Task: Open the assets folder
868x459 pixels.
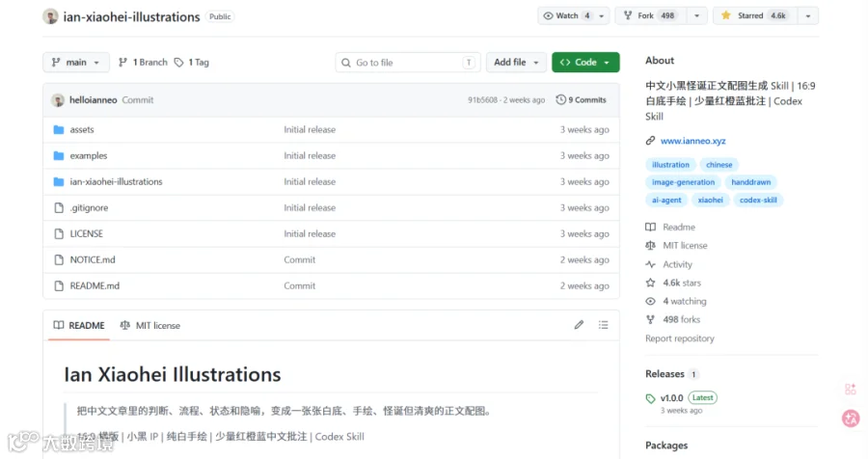Action: coord(82,129)
